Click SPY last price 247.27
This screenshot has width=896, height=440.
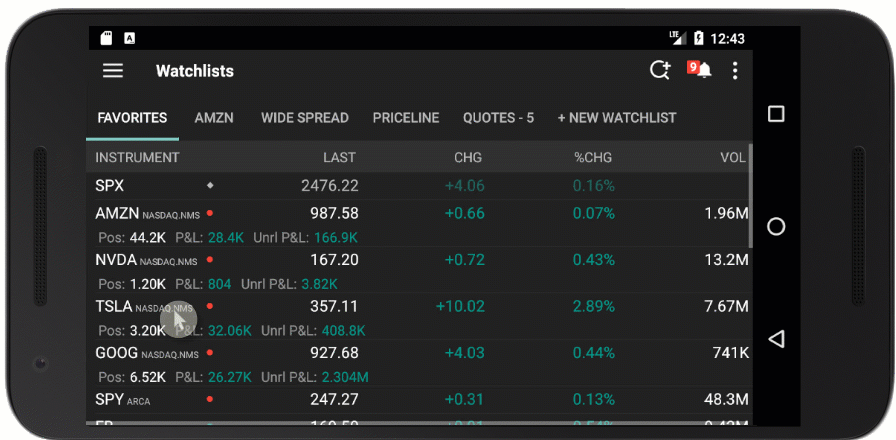tap(334, 399)
